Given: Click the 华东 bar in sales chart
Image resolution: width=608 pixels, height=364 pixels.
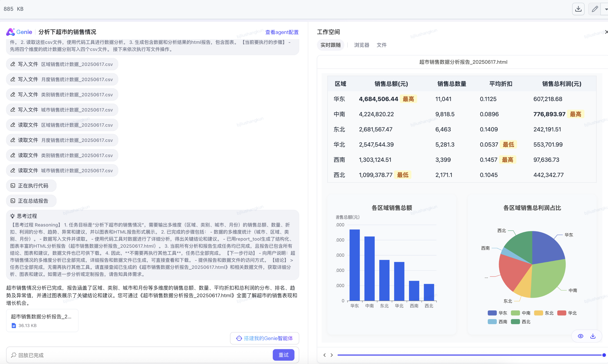Looking at the screenshot, I should [354, 265].
